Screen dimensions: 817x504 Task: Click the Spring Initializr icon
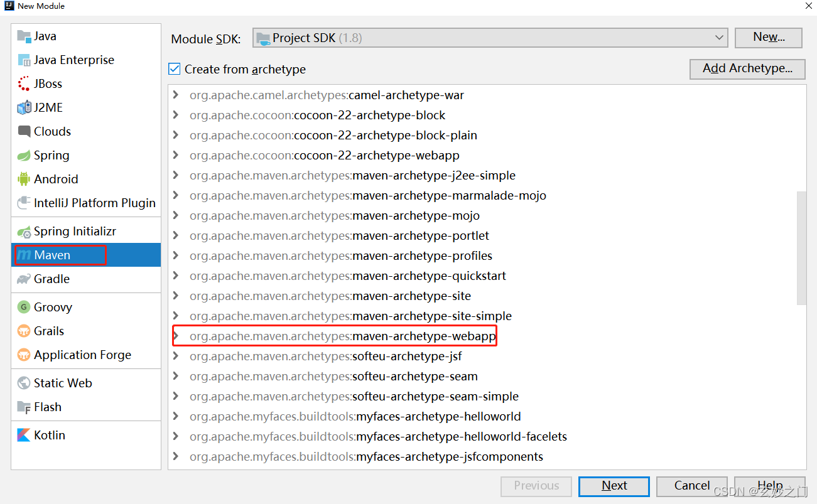pyautogui.click(x=24, y=232)
